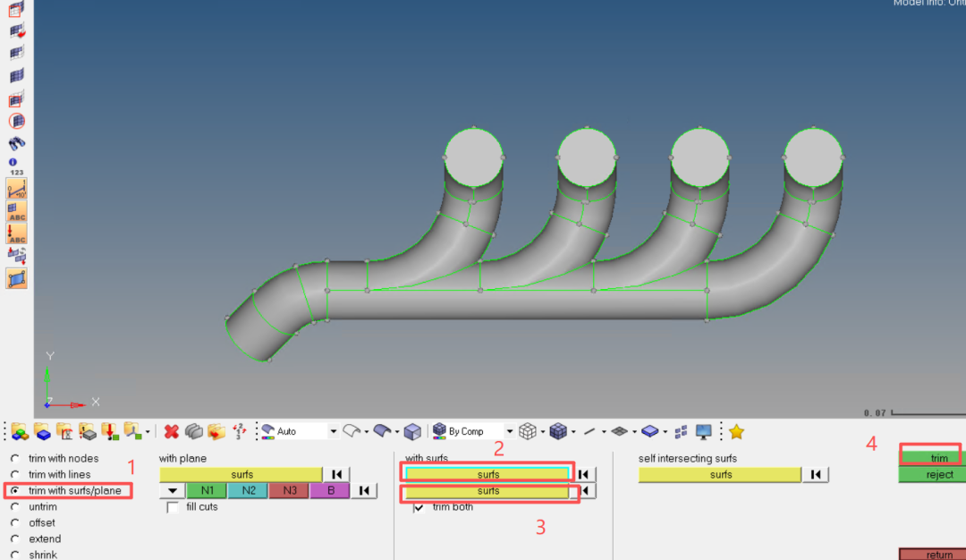Pick the cyan N2 node button
966x560 pixels.
tap(249, 491)
